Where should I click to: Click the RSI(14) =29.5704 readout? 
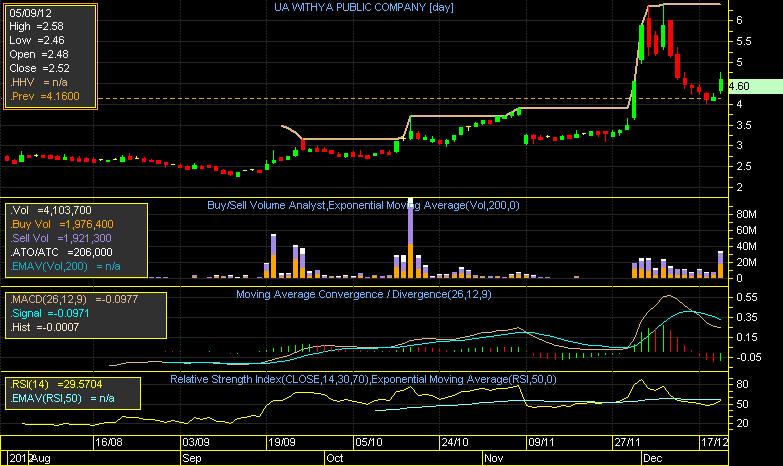pos(56,384)
